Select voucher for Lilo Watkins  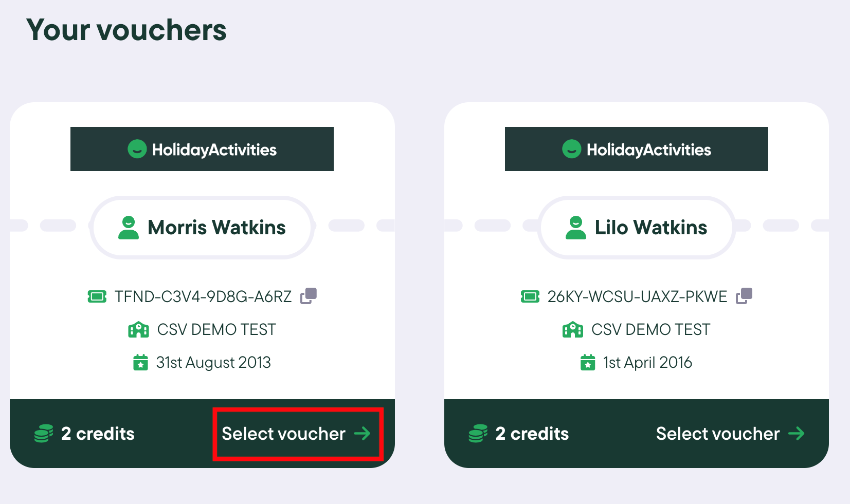(730, 434)
